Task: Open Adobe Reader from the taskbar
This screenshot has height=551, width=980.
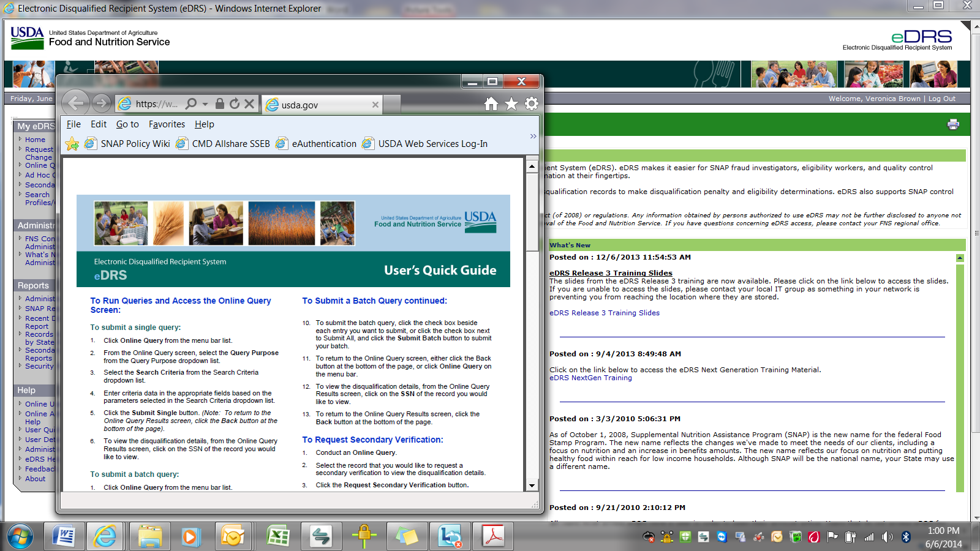Action: pyautogui.click(x=493, y=537)
